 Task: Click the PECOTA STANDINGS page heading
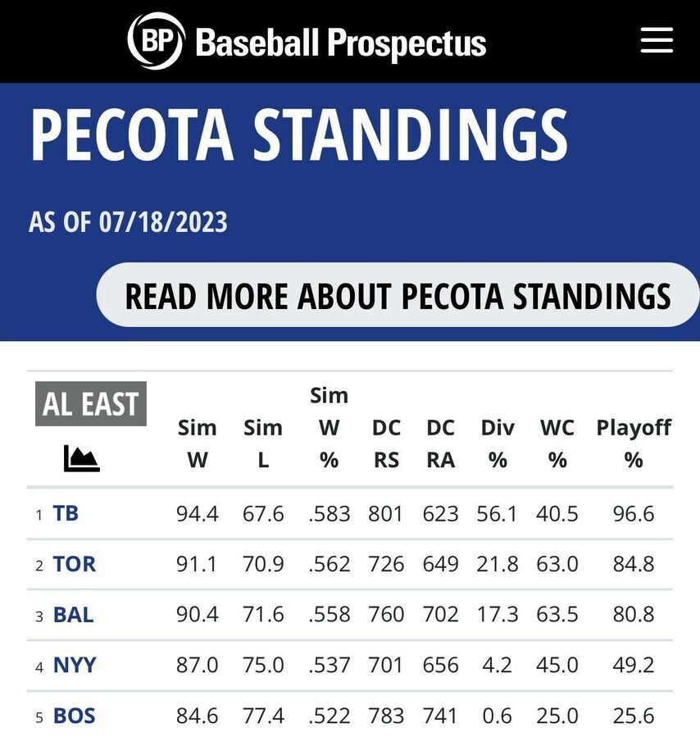coord(300,135)
